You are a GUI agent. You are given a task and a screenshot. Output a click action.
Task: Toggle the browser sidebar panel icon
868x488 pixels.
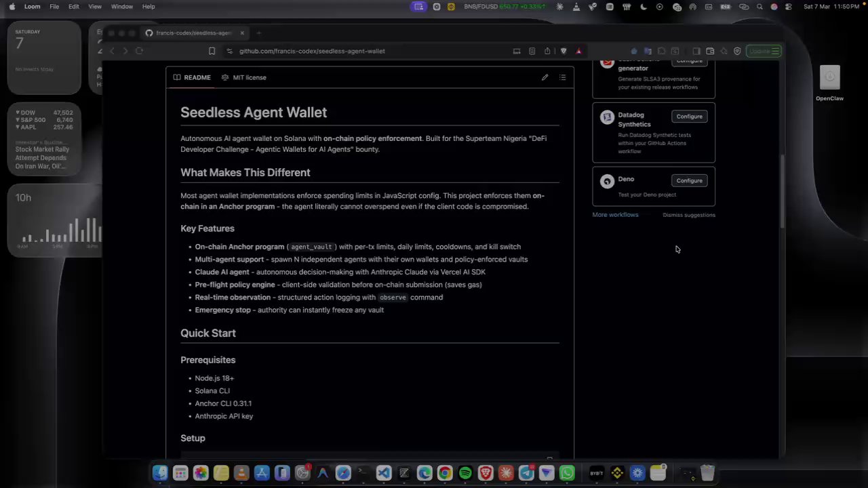coord(696,51)
